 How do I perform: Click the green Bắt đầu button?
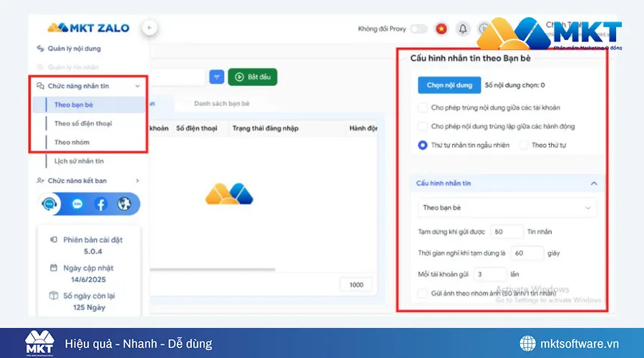tap(253, 77)
